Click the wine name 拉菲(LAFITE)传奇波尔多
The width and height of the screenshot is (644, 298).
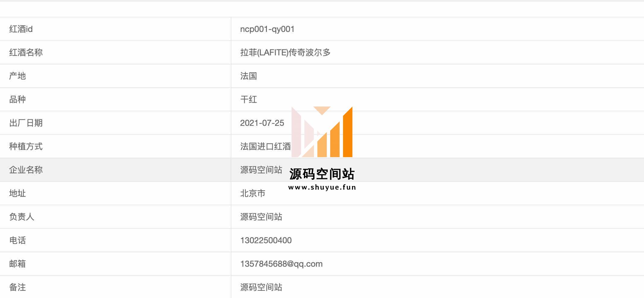[285, 52]
